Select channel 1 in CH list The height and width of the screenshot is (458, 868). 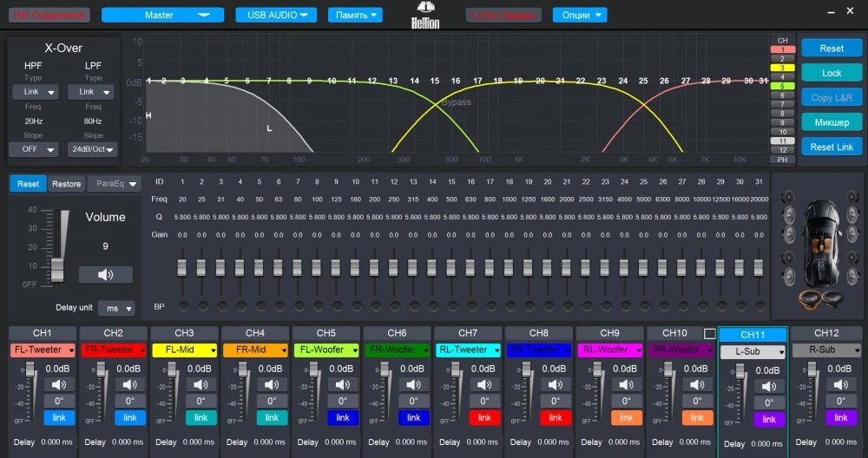click(x=783, y=49)
